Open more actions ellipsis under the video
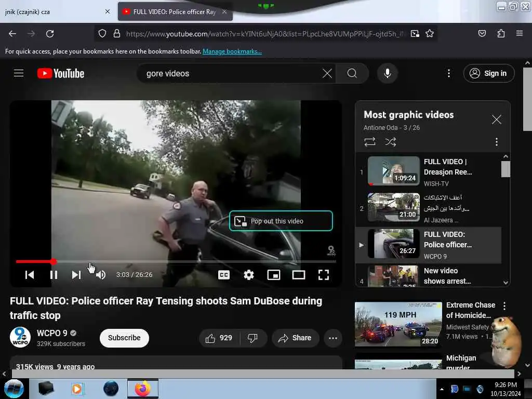 click(333, 338)
